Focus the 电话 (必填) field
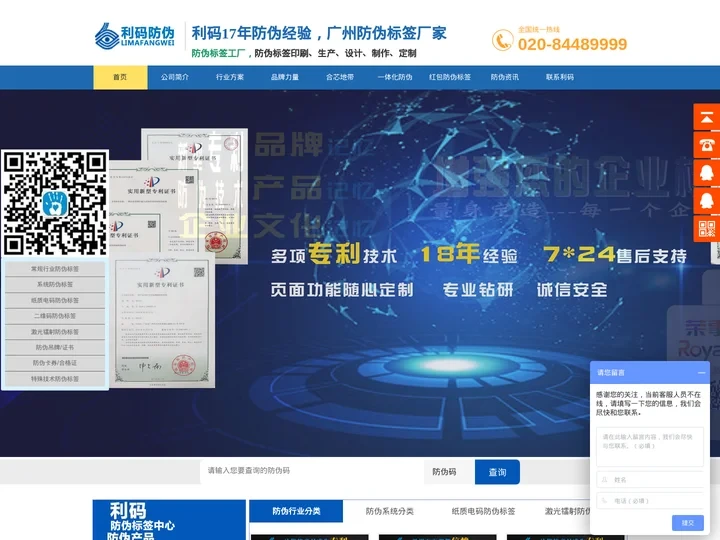 pos(650,501)
